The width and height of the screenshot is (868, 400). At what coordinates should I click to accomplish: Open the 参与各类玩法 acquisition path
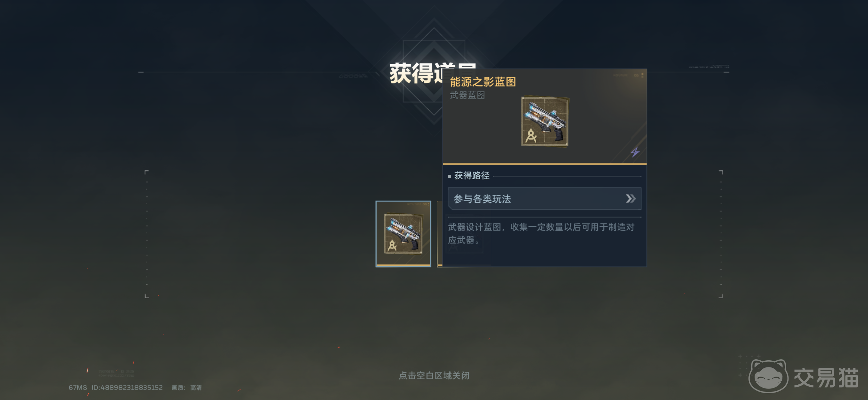[x=544, y=198]
